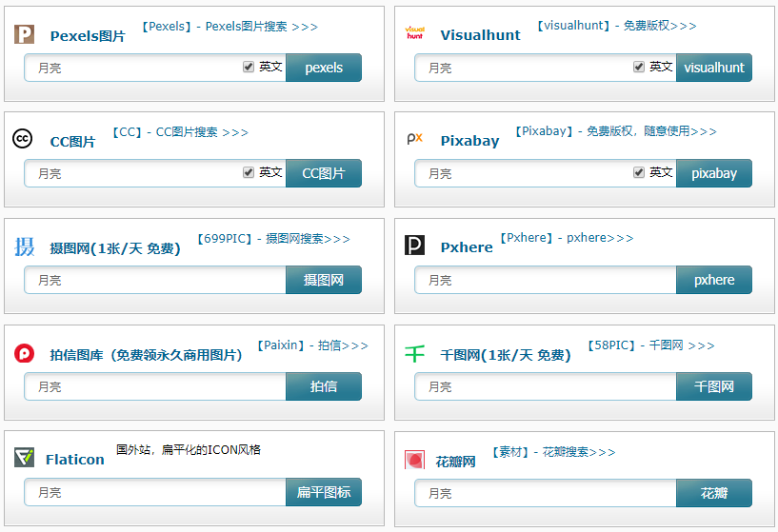The image size is (778, 532).
Task: Click the Pexels图片 title
Action: (x=88, y=36)
